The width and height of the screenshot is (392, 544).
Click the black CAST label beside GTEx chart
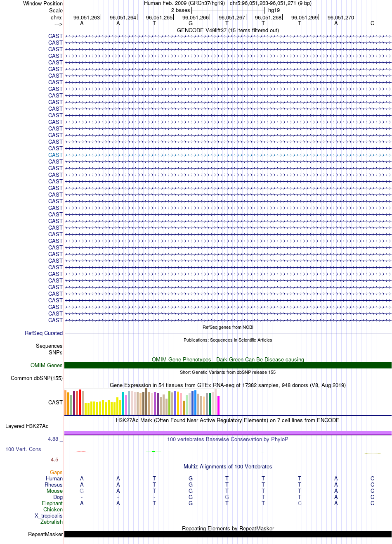(55, 402)
